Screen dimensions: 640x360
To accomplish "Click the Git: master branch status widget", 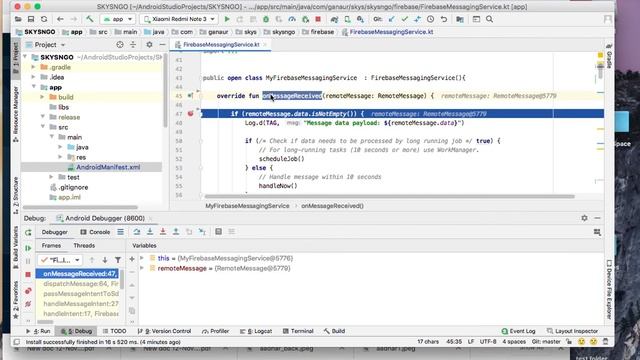I will click(x=546, y=342).
